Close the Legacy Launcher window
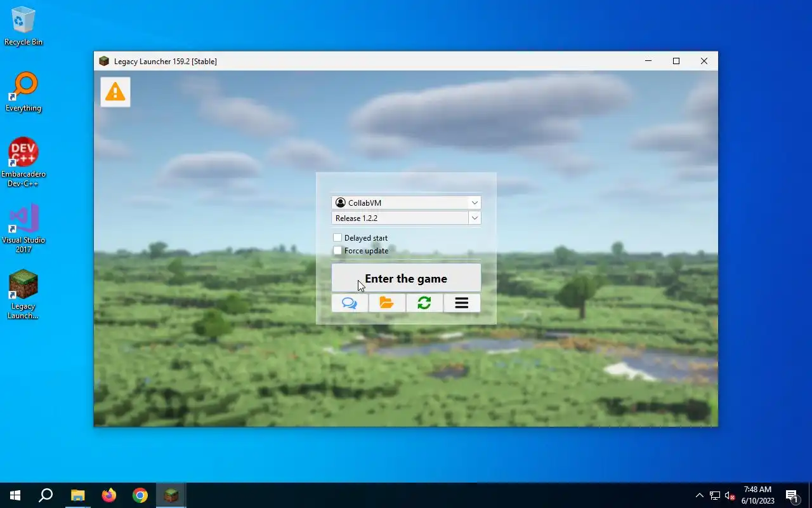 (x=704, y=61)
